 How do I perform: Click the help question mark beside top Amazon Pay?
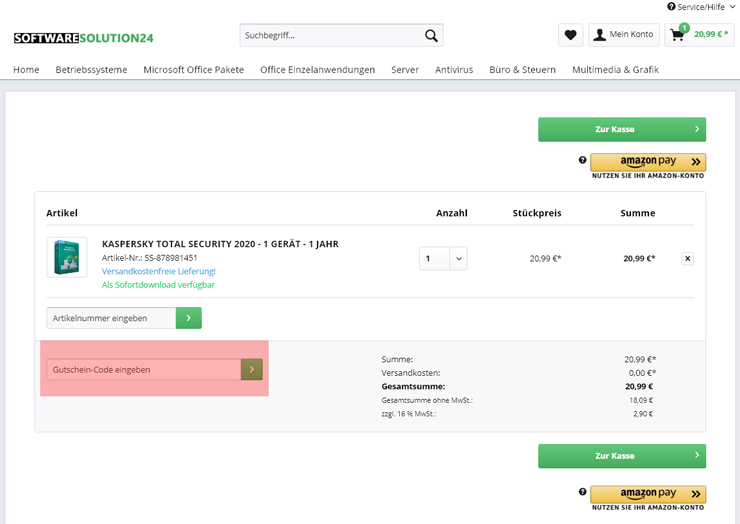click(x=582, y=160)
